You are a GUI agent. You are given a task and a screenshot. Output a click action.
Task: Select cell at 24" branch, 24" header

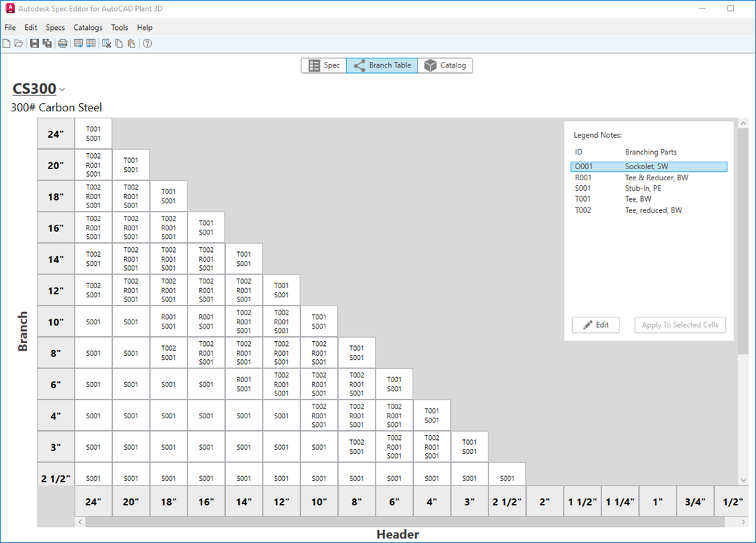click(x=93, y=134)
